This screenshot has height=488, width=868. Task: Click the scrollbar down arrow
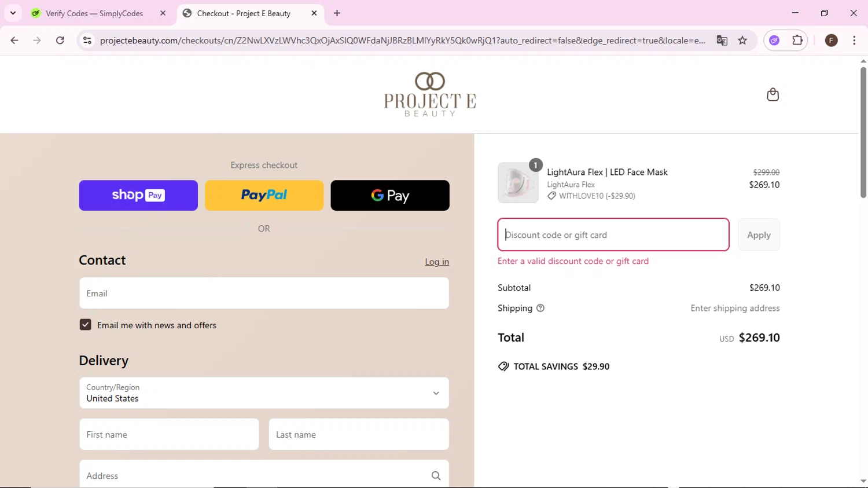[x=863, y=482]
